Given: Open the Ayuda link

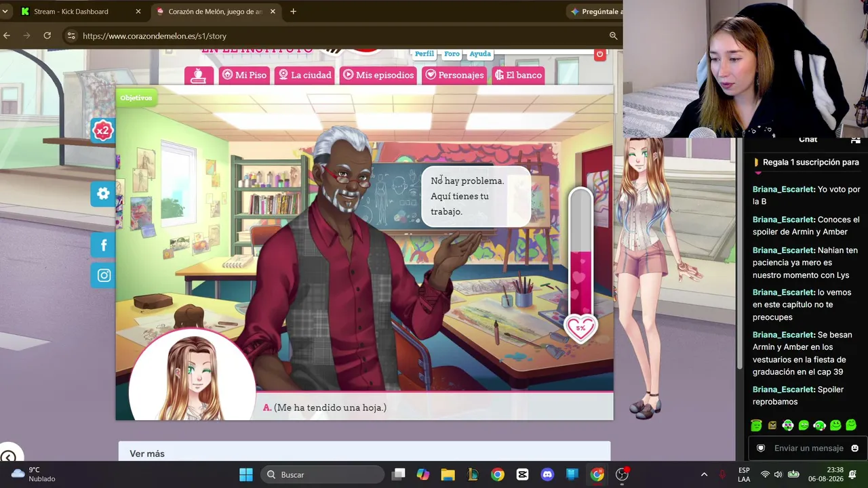Looking at the screenshot, I should (480, 54).
